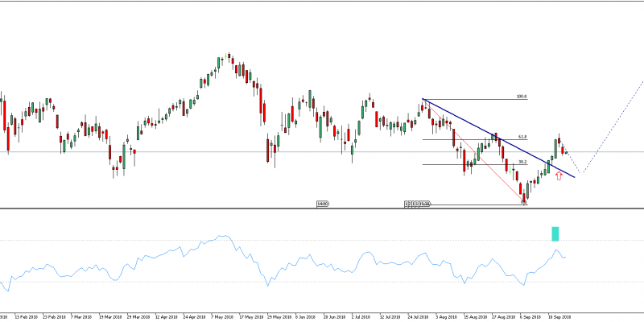Click the 18 Sep 2018 date label

click(559, 317)
